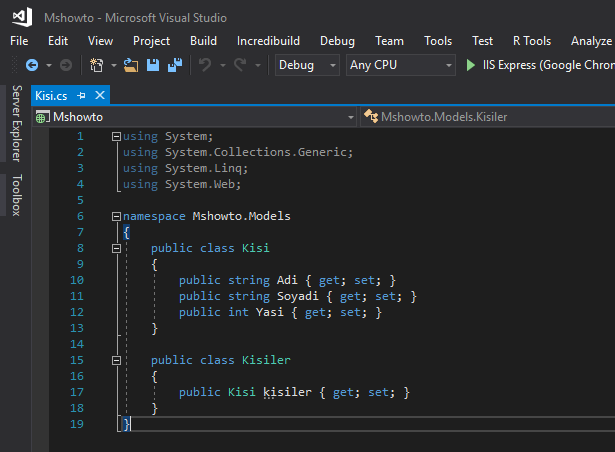Navigate backward with the blue arrow
Screen dimensions: 615x452
(x=32, y=65)
